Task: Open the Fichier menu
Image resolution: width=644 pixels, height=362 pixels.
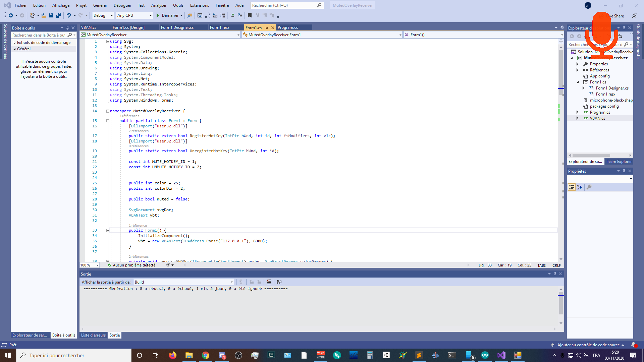Action: tap(20, 5)
